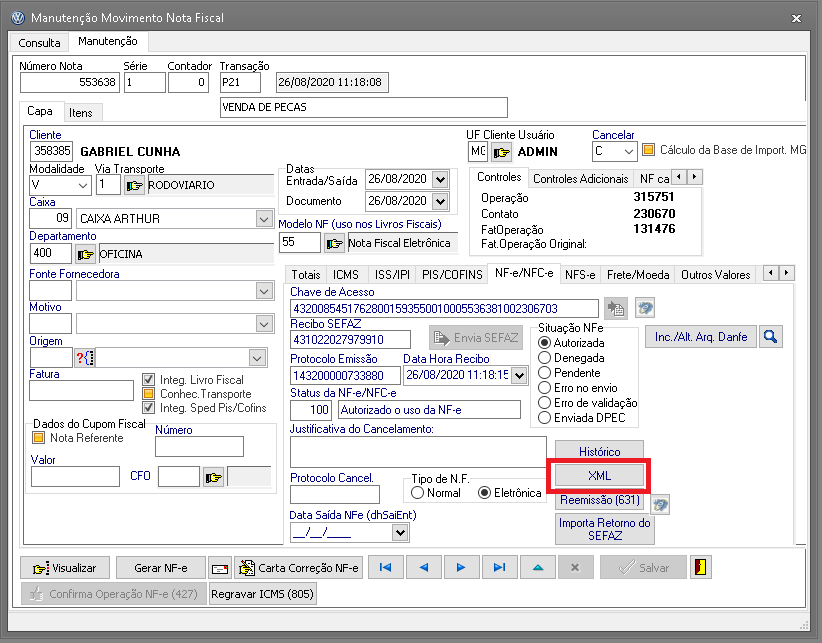The height and width of the screenshot is (643, 822).
Task: Click the lookup hand icon next to Departamento
Action: (85, 253)
